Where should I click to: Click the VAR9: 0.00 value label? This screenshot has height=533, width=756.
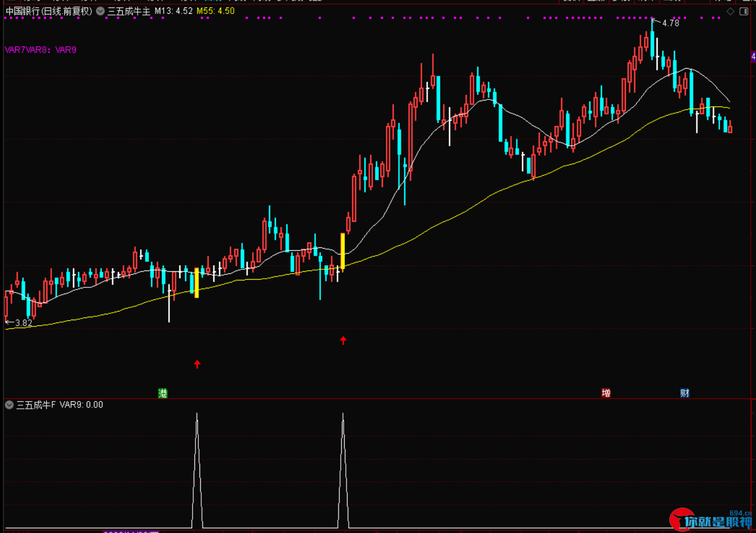(81, 405)
